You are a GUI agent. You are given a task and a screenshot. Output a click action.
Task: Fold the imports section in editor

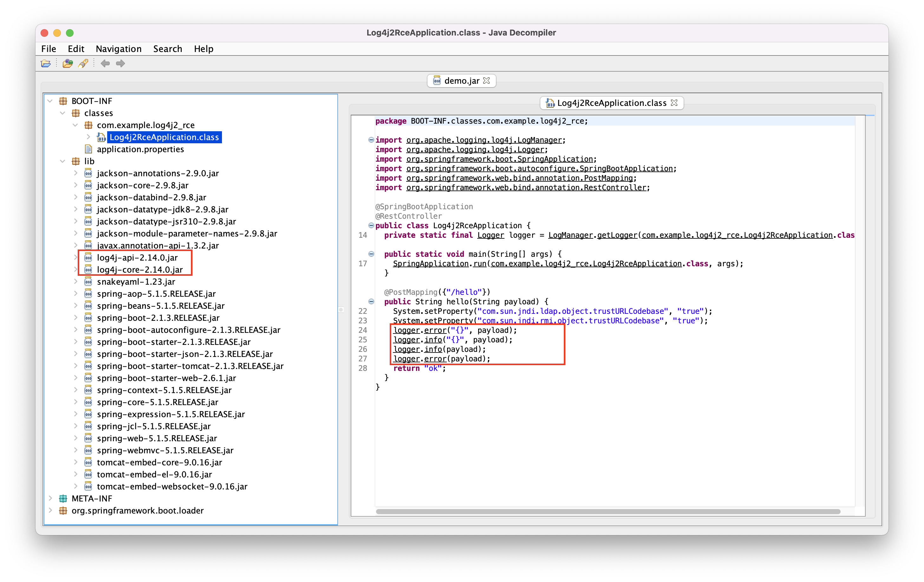click(x=371, y=140)
